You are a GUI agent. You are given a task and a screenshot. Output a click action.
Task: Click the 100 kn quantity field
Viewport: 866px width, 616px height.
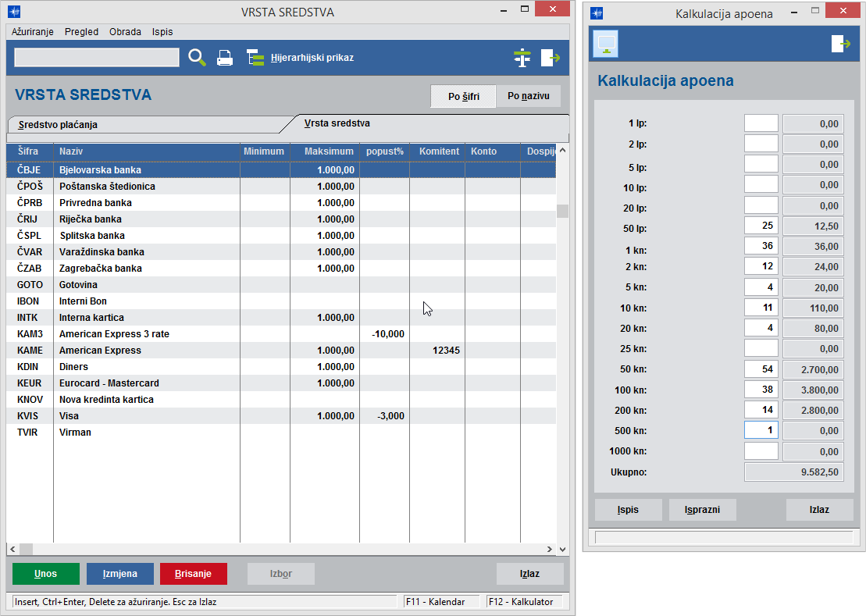point(761,389)
